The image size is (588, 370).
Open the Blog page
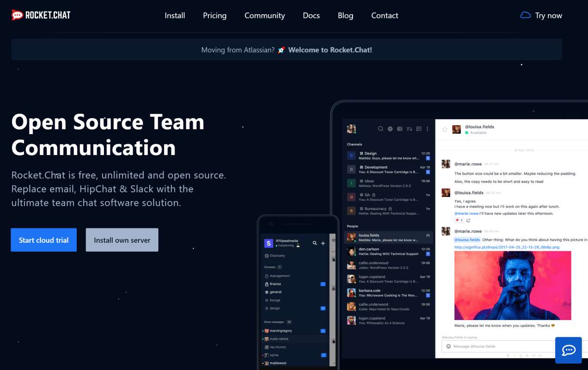(x=346, y=15)
